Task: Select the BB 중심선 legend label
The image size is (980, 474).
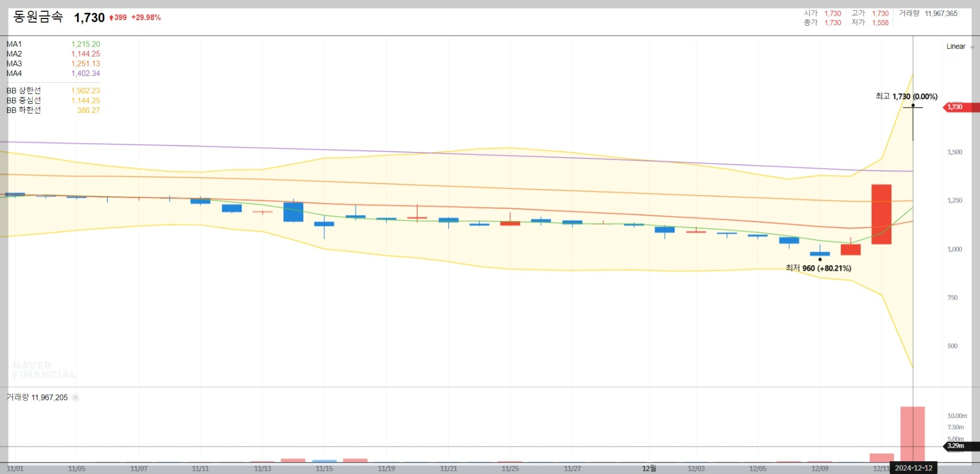Action: coord(23,101)
